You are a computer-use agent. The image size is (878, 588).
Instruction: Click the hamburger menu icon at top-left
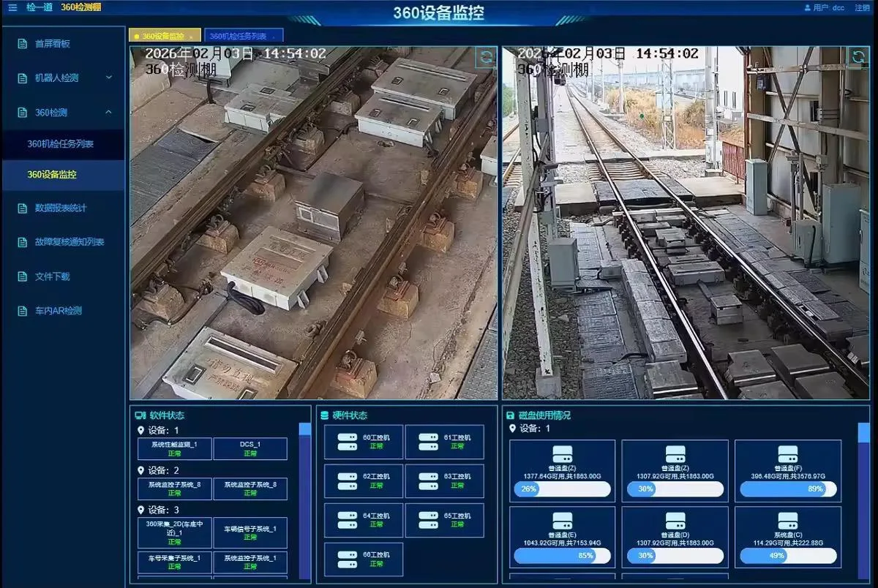pos(12,7)
